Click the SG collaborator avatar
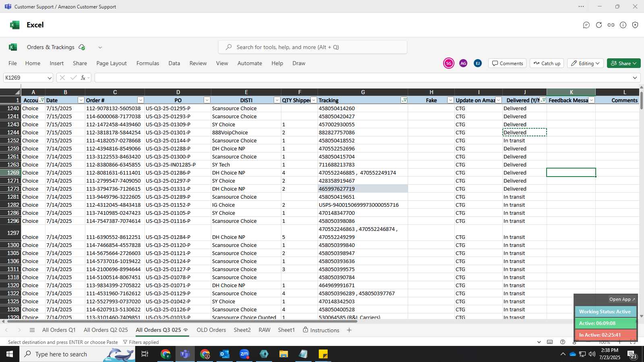Screen dimensions: 644x362 point(449,63)
